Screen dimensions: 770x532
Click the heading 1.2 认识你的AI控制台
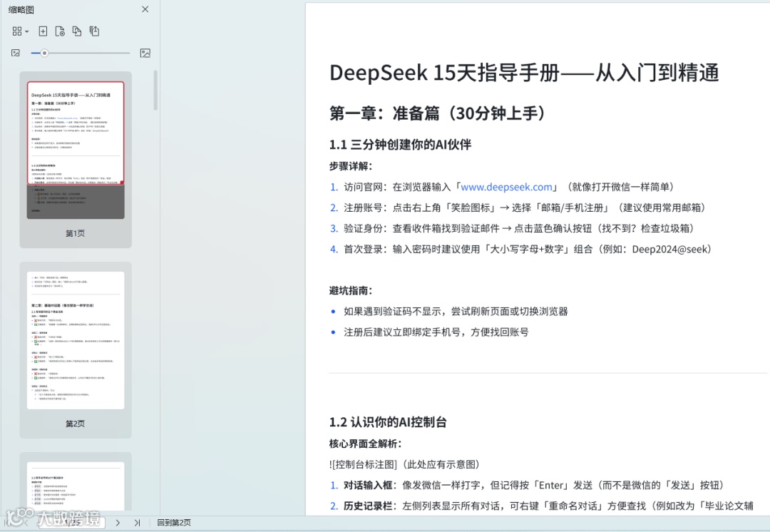click(388, 422)
